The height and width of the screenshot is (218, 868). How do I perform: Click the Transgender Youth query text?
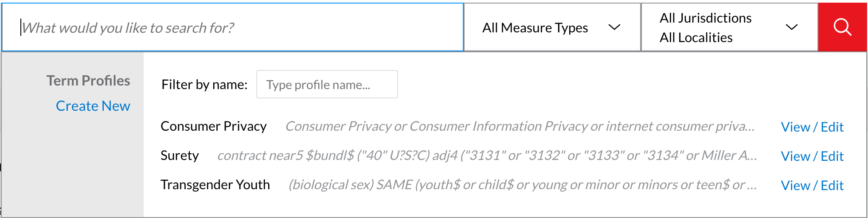[522, 185]
